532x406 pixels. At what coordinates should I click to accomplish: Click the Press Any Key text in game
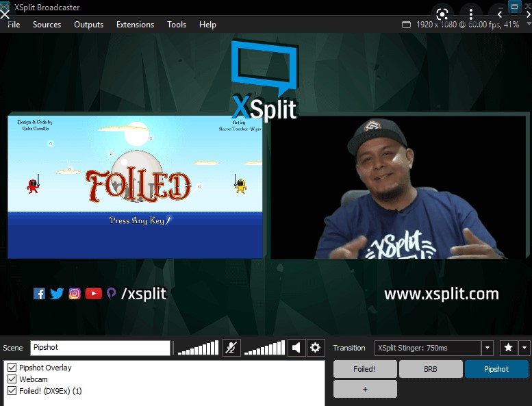tap(137, 220)
